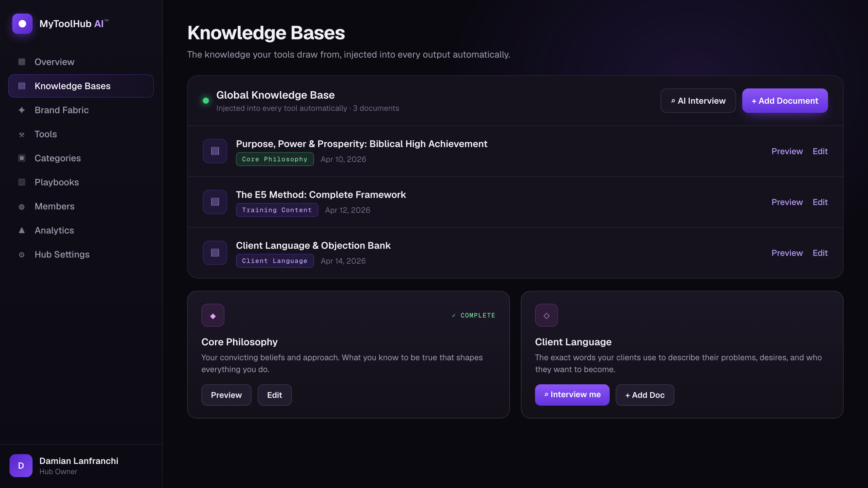
Task: Click the filled diamond icon on Core Philosophy card
Action: [213, 315]
